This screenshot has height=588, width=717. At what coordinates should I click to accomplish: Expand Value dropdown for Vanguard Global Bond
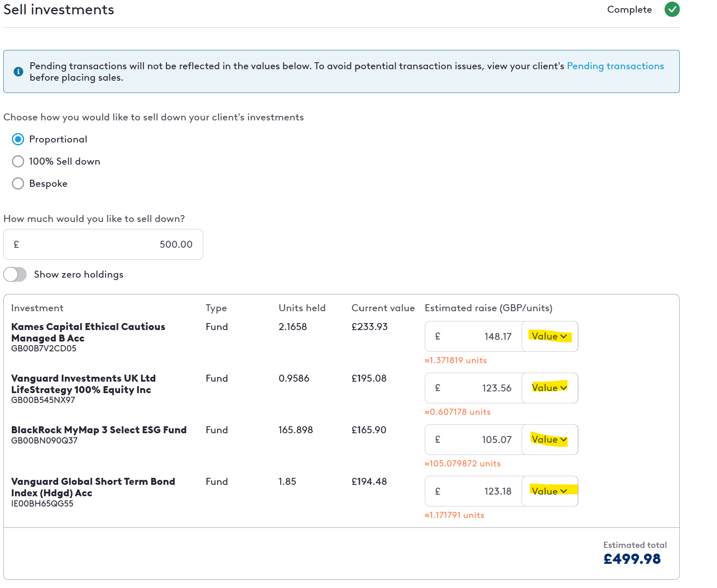click(549, 491)
